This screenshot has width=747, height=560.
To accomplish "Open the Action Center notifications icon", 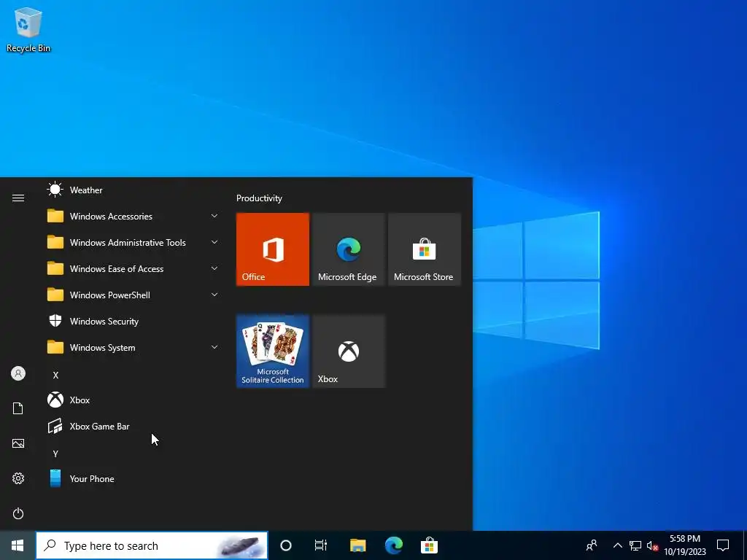I will click(723, 545).
